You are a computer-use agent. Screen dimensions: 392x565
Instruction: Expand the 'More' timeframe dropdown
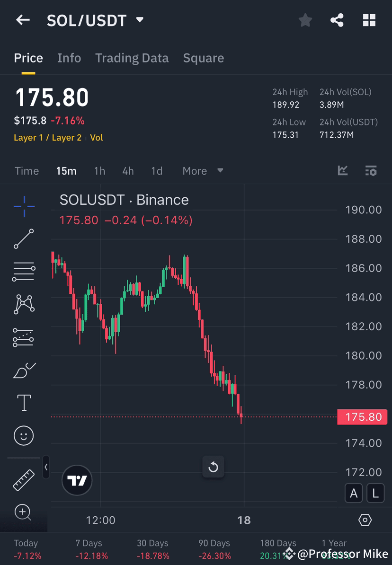tap(203, 171)
